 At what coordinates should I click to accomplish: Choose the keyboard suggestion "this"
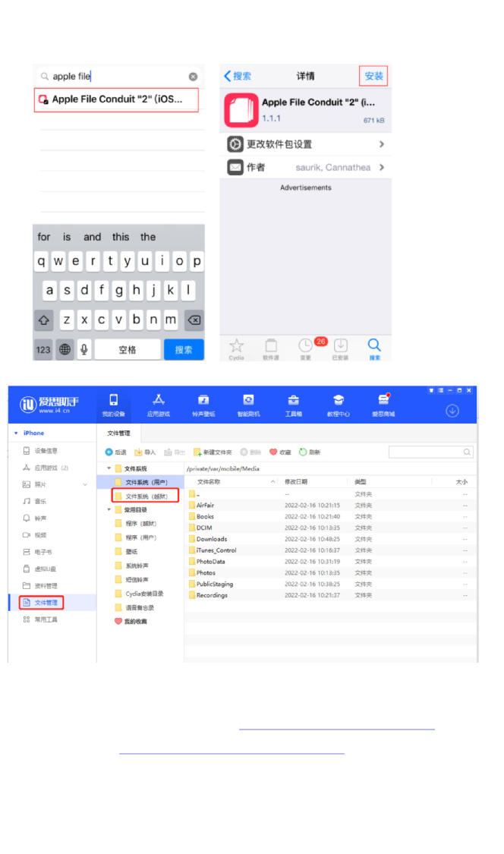click(x=121, y=237)
